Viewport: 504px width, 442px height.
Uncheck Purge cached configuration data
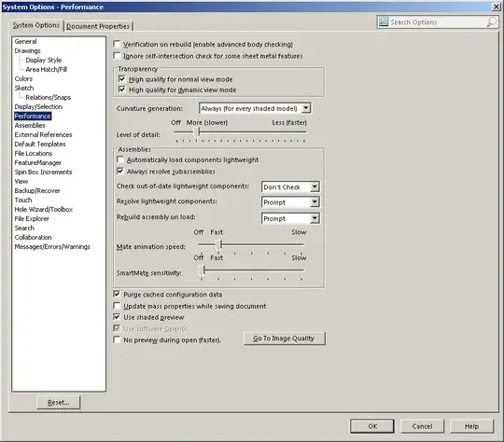[x=117, y=295]
